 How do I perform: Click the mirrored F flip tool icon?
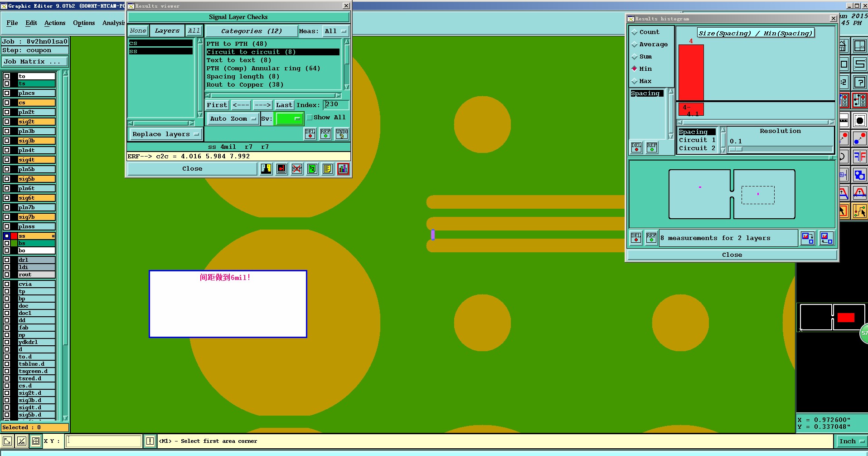point(859,157)
